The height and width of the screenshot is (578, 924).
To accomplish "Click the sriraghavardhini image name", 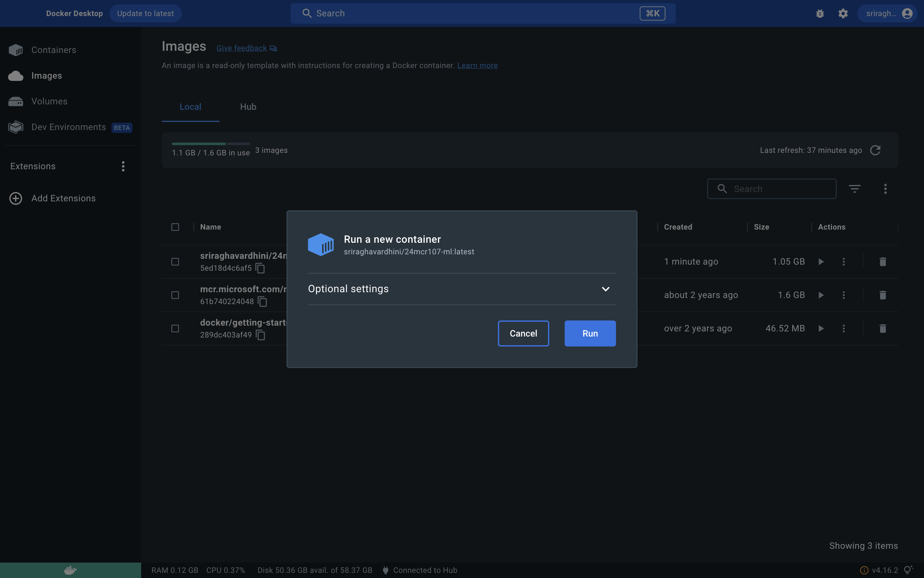I will [x=244, y=256].
